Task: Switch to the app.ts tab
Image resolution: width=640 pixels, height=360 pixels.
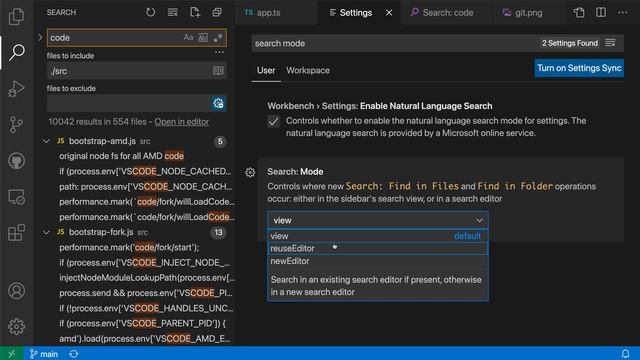Action: click(x=268, y=13)
